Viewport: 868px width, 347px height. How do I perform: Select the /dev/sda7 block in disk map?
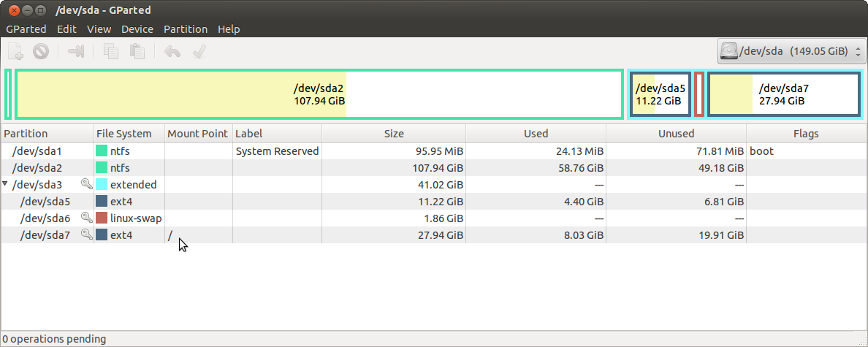784,94
